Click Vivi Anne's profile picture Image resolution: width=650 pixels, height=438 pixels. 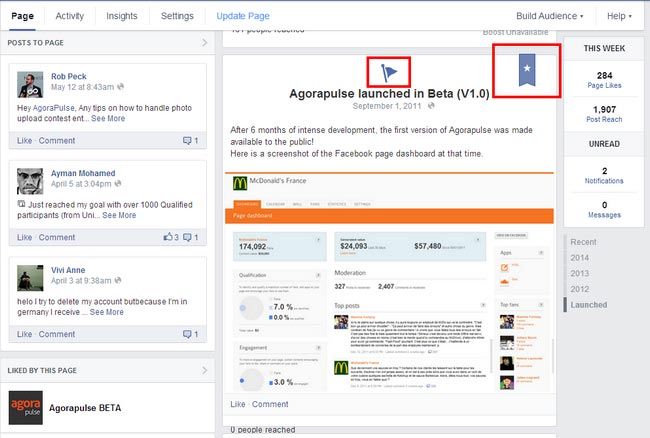click(x=30, y=278)
